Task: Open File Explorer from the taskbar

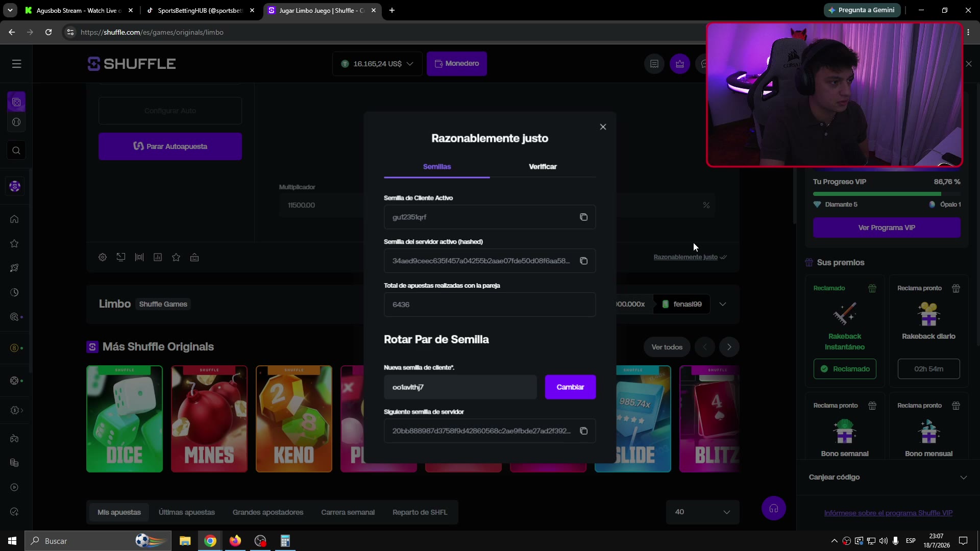Action: 185,541
